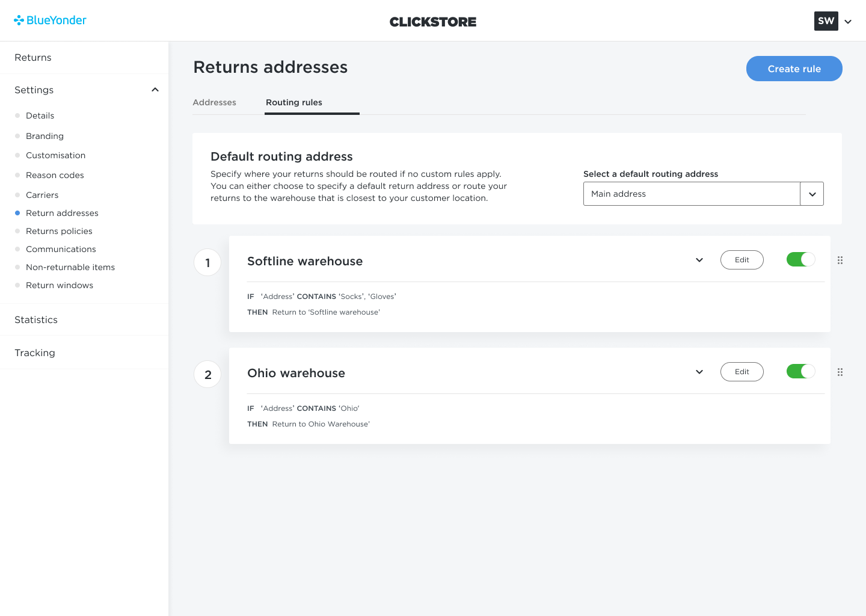Collapse the Softline warehouse rule details

(x=699, y=260)
